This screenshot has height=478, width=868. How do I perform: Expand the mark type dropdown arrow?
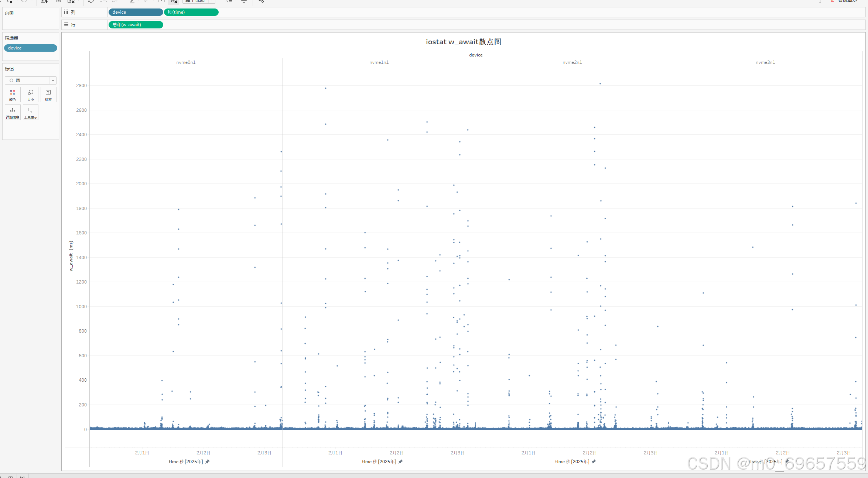coord(53,80)
